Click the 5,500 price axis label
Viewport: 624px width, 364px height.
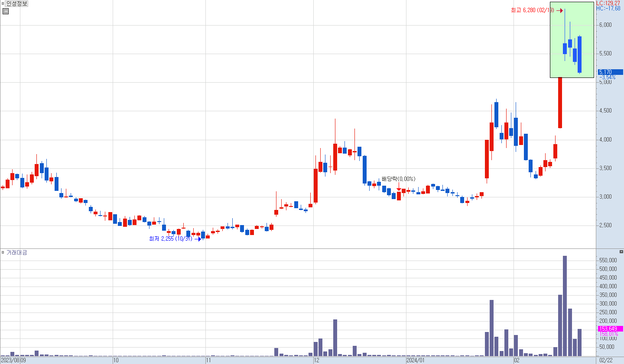click(x=605, y=54)
